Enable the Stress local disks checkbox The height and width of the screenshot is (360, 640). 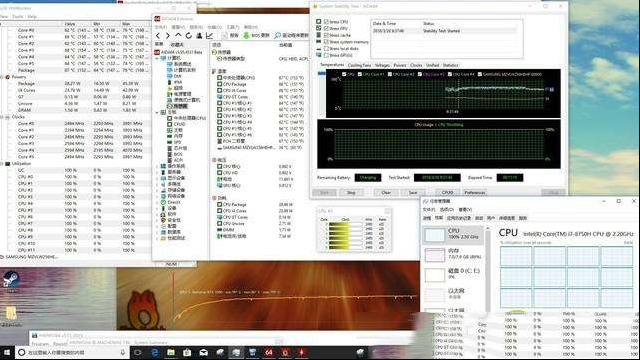coord(326,49)
